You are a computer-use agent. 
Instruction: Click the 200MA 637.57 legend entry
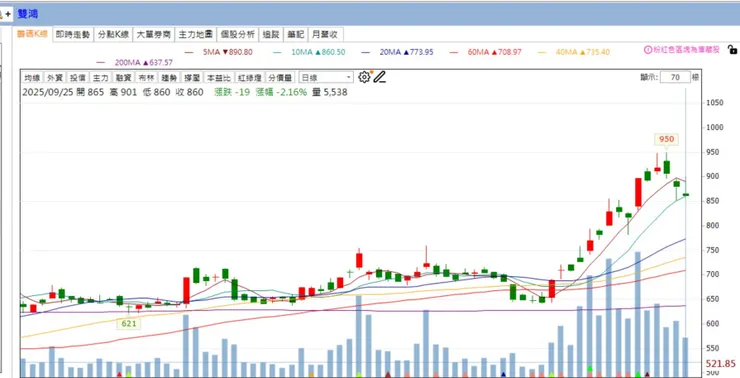[x=135, y=62]
